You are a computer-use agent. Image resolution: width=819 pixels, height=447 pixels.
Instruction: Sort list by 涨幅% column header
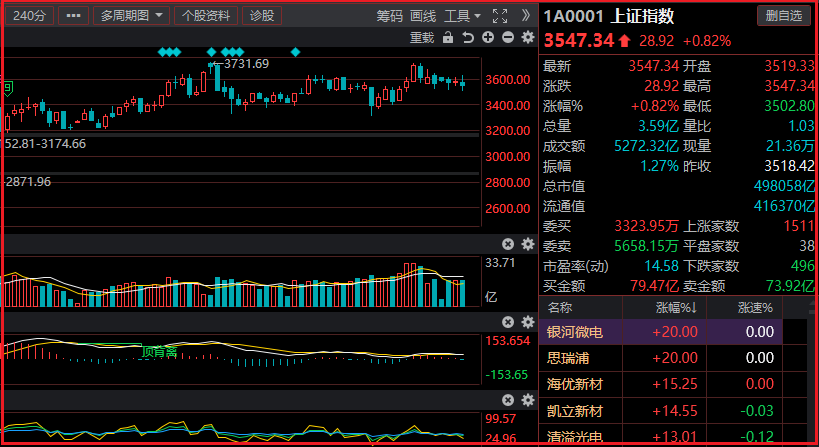[x=675, y=307]
